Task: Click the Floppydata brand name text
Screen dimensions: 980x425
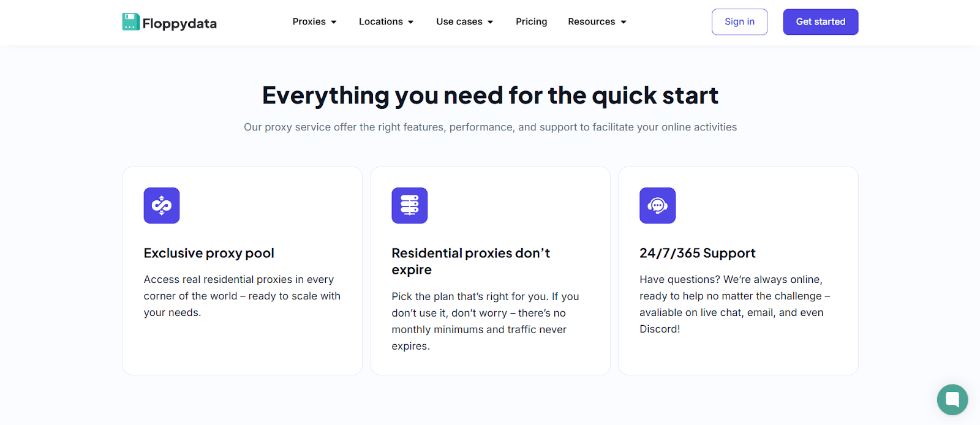Action: 179,24
